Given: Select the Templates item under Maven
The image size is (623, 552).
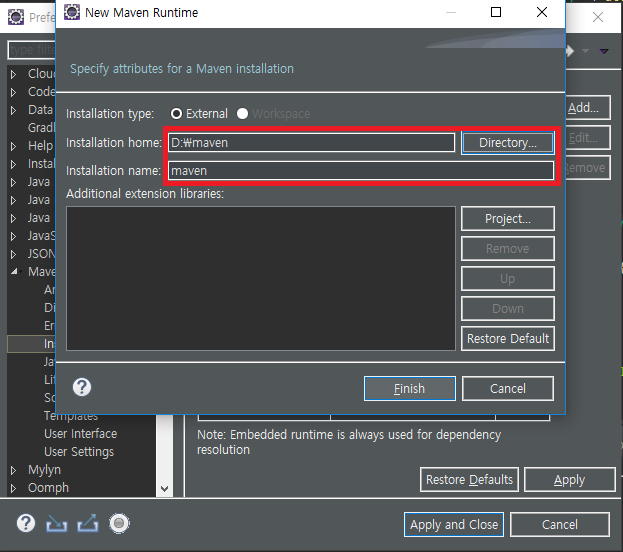Looking at the screenshot, I should 71,416.
